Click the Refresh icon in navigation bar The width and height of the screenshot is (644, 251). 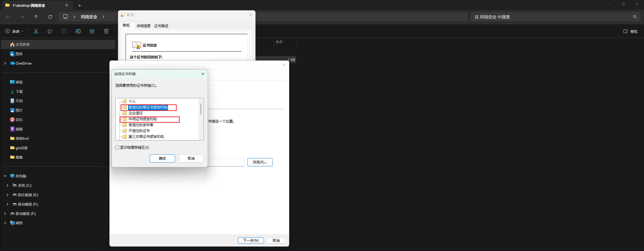pos(50,17)
